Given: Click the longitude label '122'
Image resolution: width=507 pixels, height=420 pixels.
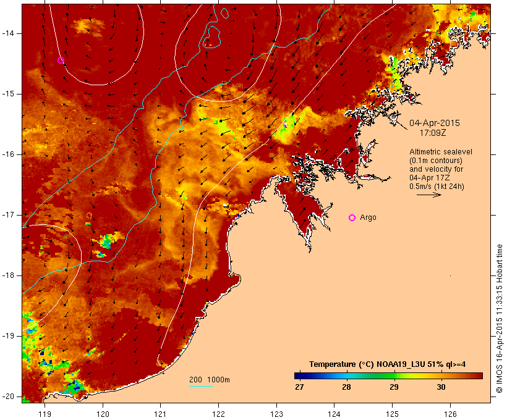Looking at the screenshot, I should tap(219, 414).
